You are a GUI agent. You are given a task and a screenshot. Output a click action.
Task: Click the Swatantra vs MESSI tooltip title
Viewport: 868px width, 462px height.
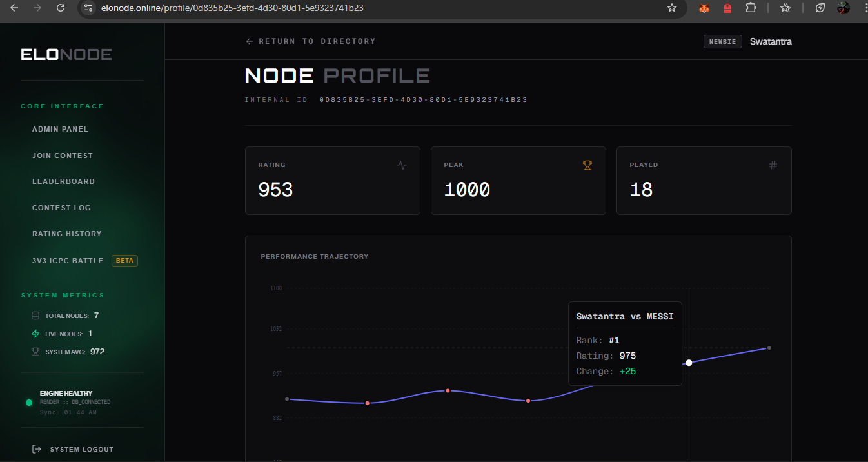click(625, 316)
